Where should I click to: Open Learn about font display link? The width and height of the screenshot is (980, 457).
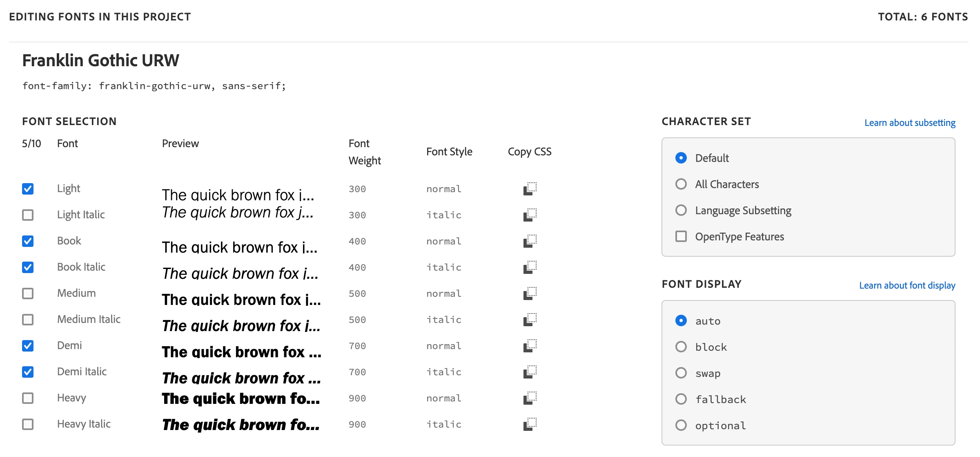pos(907,285)
